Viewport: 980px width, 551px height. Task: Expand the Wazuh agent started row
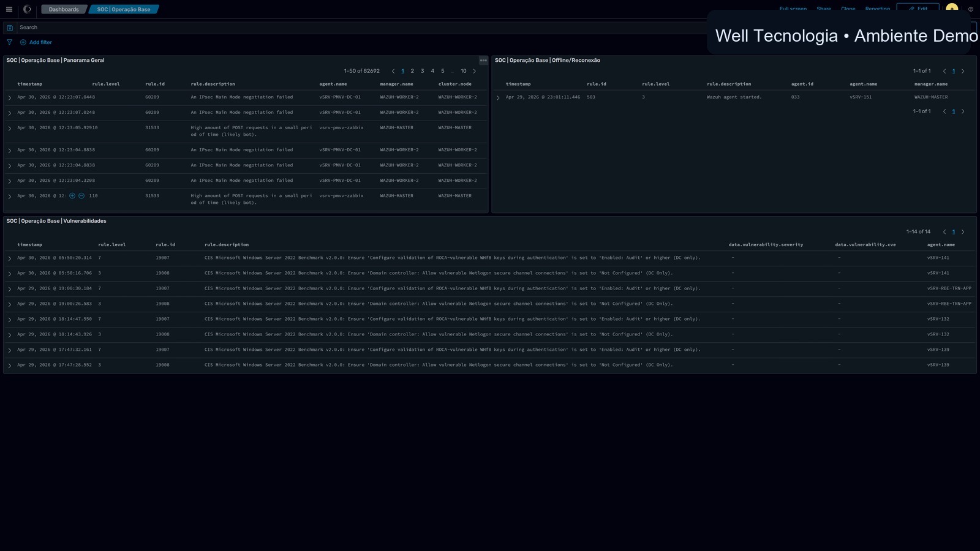point(498,98)
